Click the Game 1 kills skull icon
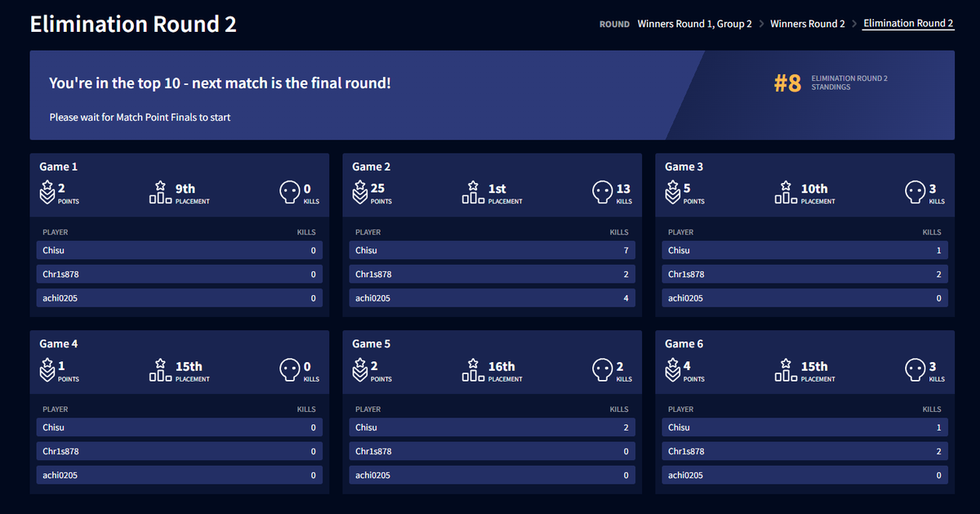980x514 pixels. pyautogui.click(x=289, y=192)
